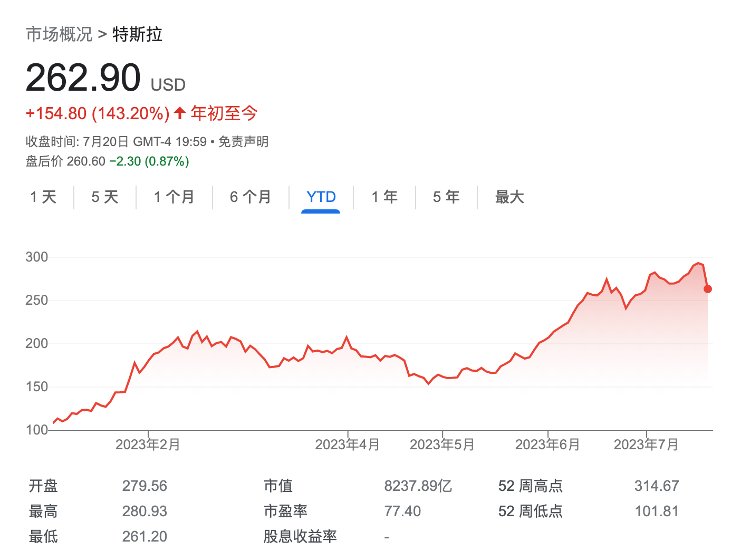The height and width of the screenshot is (560, 731).
Task: Click the 开盘 value 279.56
Action: [145, 486]
